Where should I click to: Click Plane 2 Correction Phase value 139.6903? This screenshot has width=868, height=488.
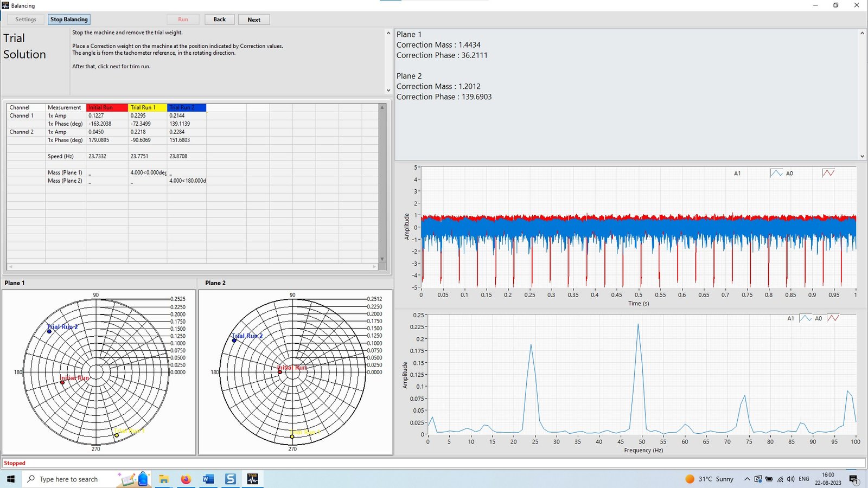point(476,97)
